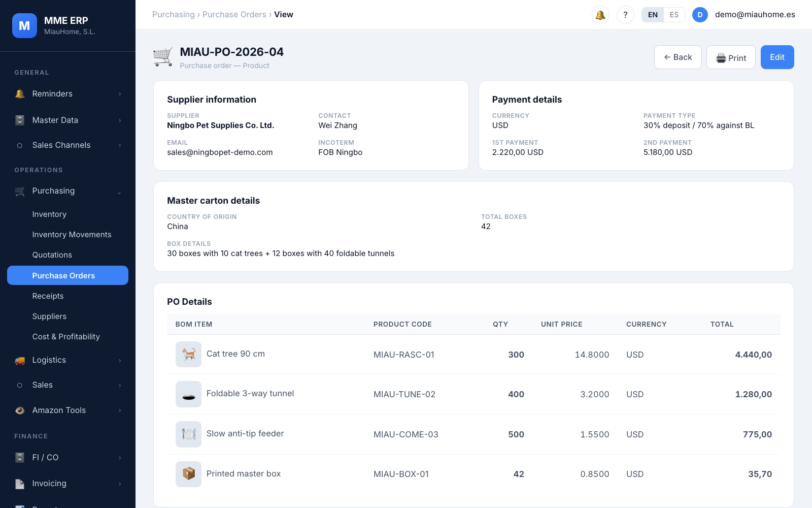Viewport: 812px width, 508px height.
Task: Click contact name Wei Zhang
Action: (x=338, y=125)
